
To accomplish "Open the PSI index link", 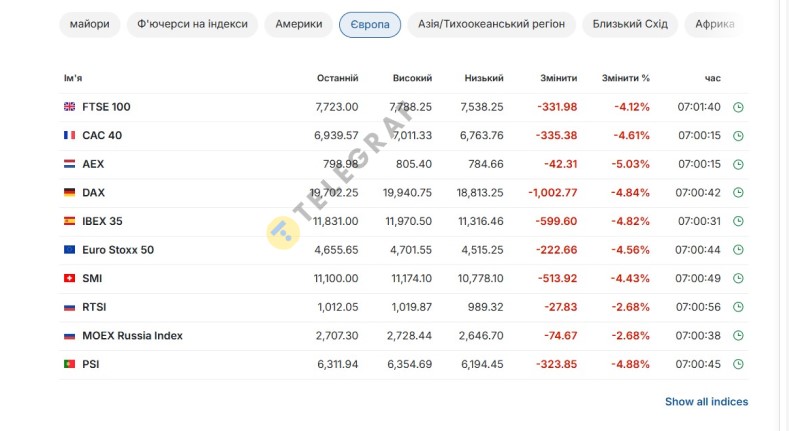I will pyautogui.click(x=91, y=364).
